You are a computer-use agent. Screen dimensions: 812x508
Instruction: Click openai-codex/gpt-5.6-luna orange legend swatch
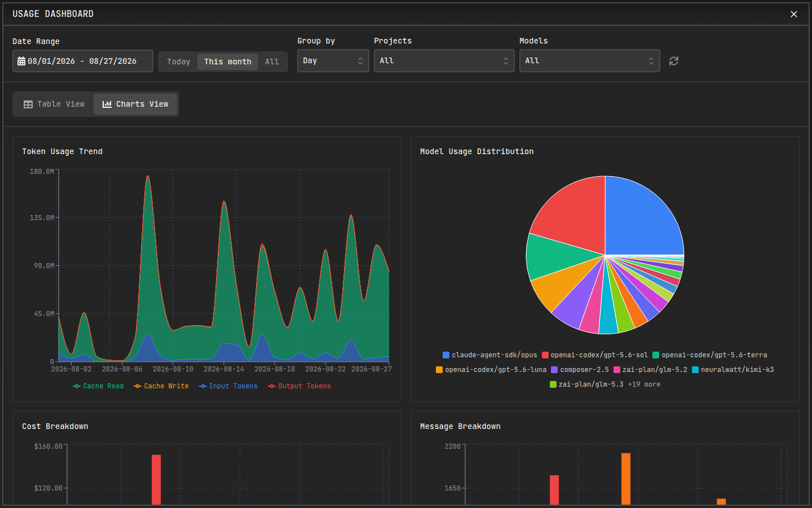(439, 370)
